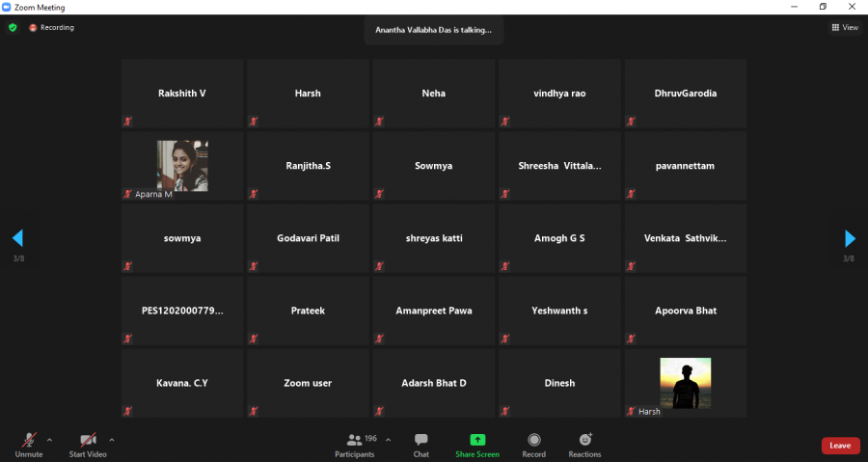Screen dimensions: 868x462
Task: Maximize the Zoom Meeting window
Action: click(x=823, y=7)
